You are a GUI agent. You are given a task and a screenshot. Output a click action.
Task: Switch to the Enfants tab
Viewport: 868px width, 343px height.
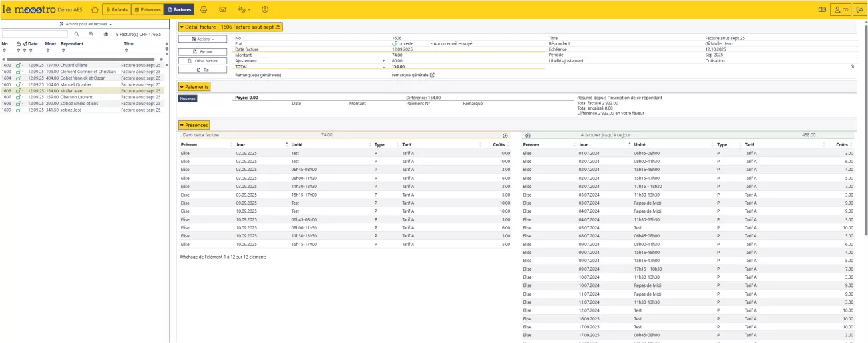click(116, 9)
